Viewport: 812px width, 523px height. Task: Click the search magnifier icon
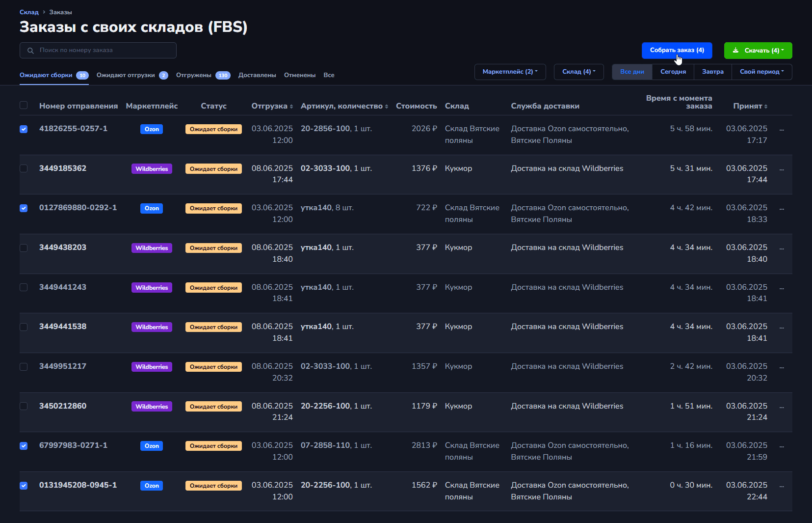pos(30,51)
